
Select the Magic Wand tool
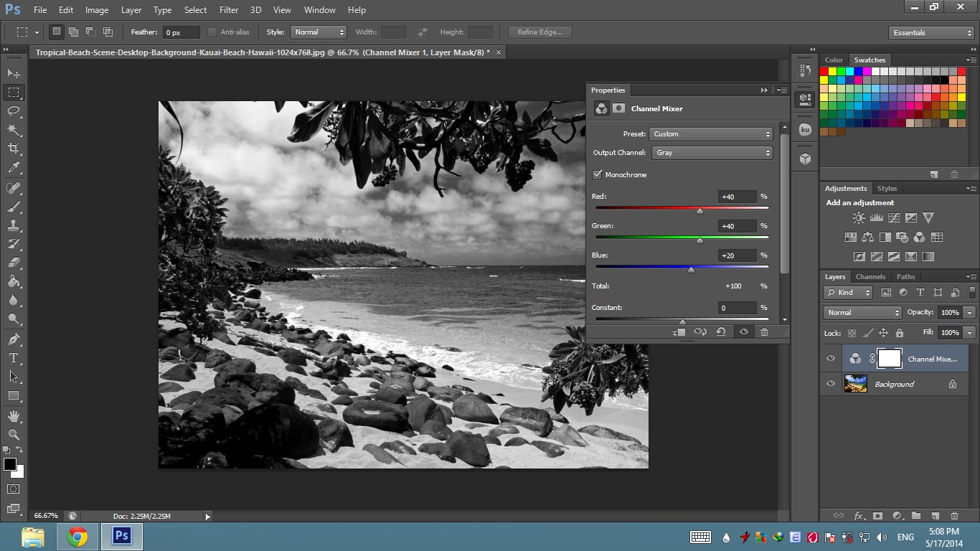click(x=14, y=129)
